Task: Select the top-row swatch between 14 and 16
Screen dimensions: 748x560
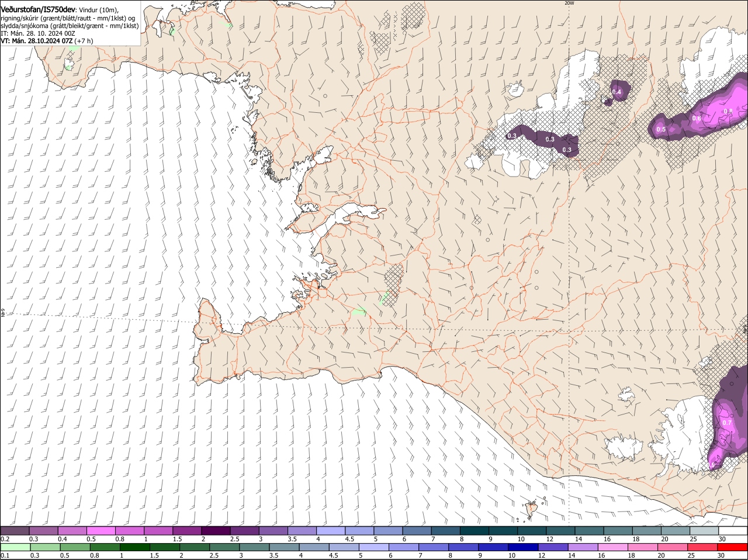Action: 589,530
